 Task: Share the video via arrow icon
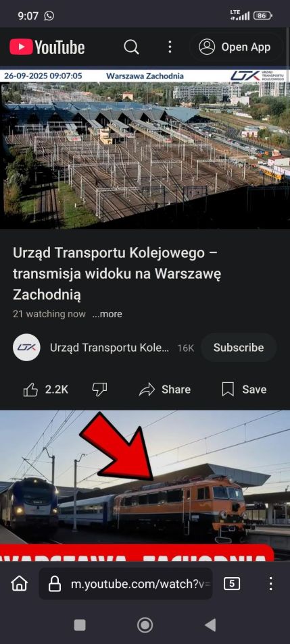click(147, 390)
